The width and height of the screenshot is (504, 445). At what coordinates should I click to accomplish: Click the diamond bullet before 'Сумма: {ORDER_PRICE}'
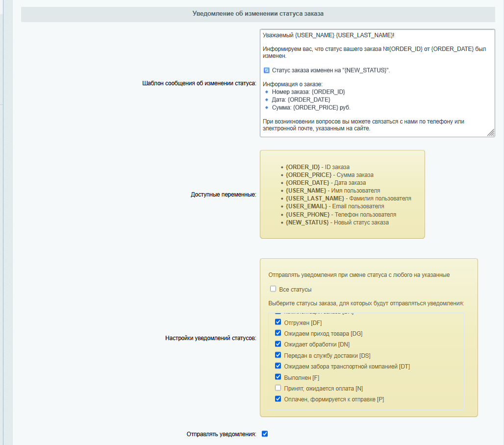[267, 107]
